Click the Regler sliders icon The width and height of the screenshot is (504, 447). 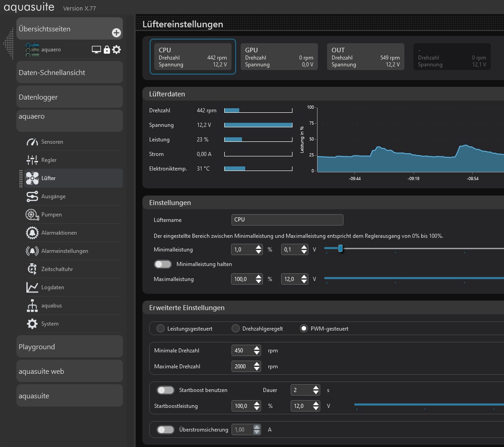pyautogui.click(x=32, y=160)
